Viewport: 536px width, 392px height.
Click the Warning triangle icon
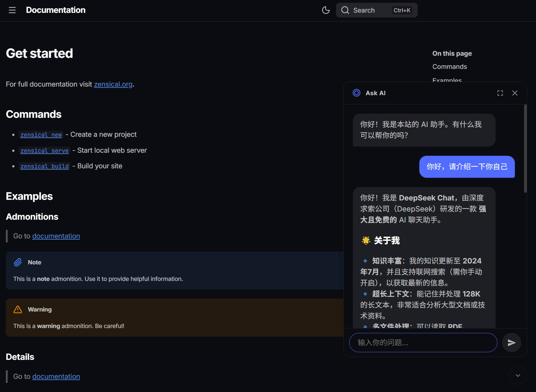click(18, 309)
